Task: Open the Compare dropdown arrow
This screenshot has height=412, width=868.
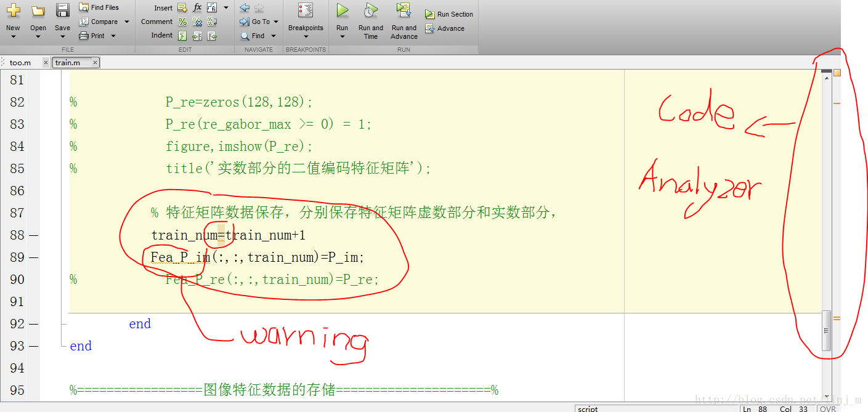Action: (x=127, y=22)
